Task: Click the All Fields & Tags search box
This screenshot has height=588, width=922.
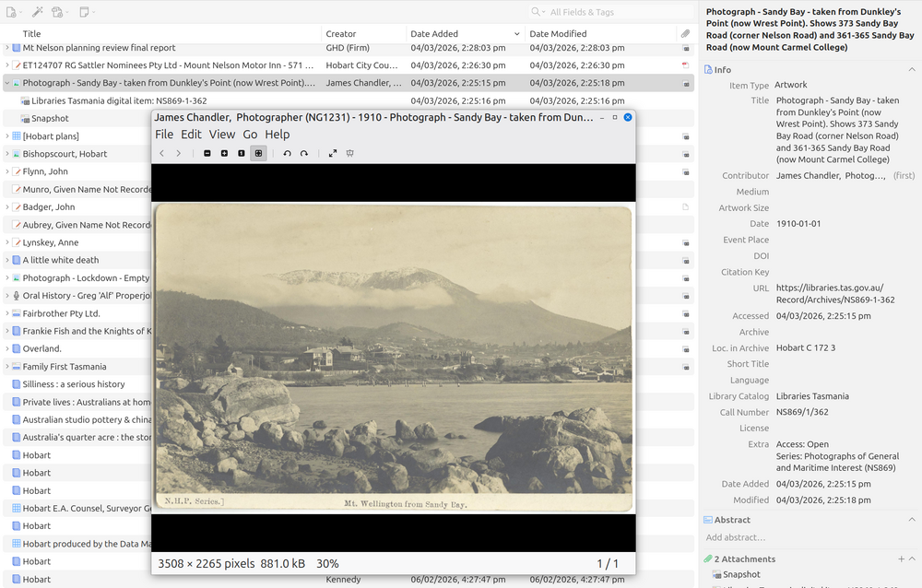Action: coord(609,12)
